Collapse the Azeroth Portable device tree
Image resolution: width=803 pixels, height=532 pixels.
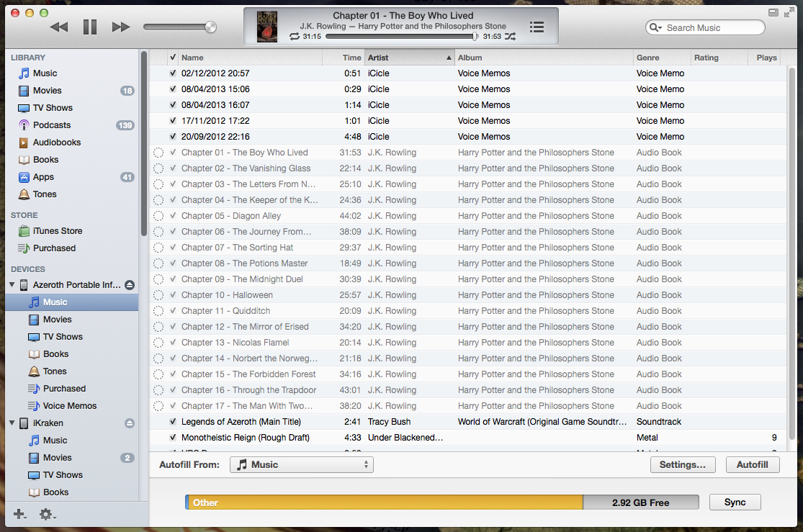pos(12,284)
